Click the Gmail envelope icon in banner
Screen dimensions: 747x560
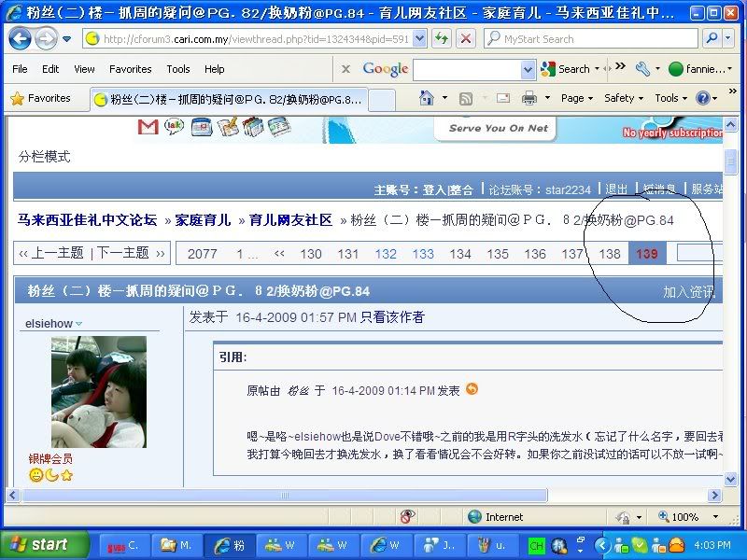point(148,127)
